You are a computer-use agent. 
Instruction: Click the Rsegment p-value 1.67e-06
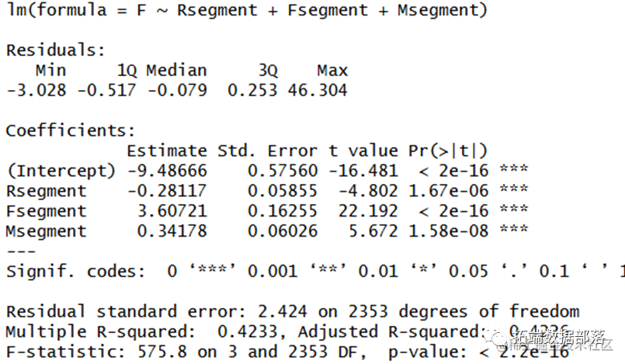point(449,191)
